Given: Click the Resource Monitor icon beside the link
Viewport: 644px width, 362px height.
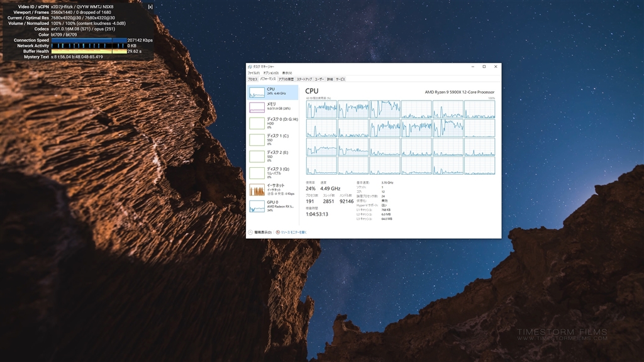Looking at the screenshot, I should coord(278,233).
